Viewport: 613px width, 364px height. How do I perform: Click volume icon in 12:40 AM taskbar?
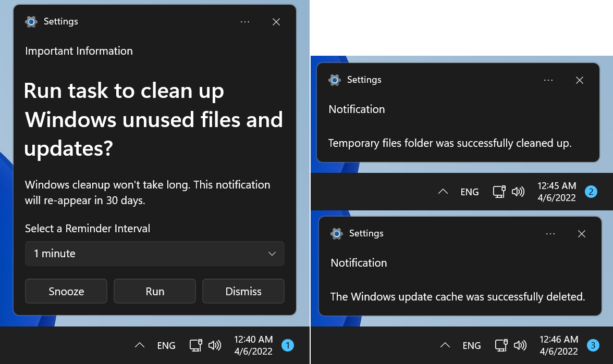coord(215,345)
